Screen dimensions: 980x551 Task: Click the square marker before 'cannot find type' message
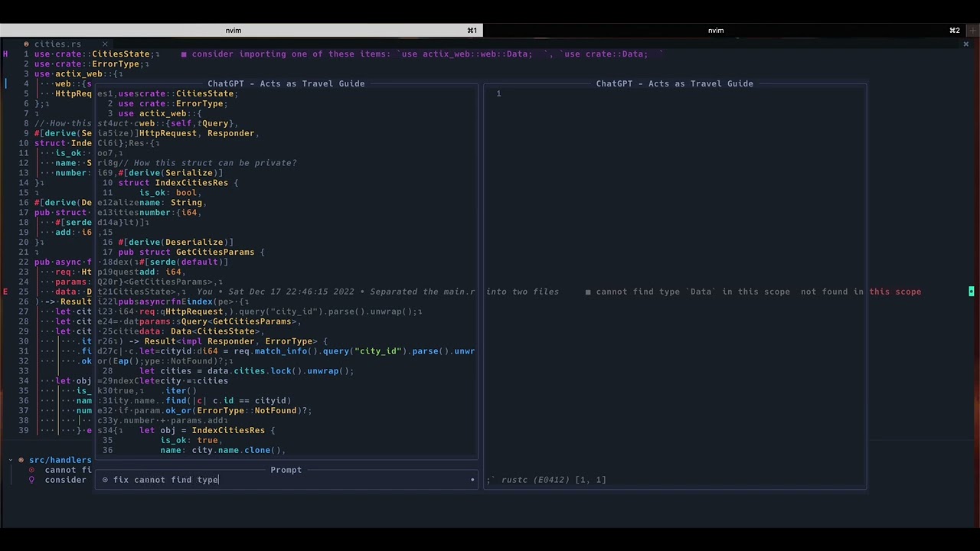click(x=588, y=292)
